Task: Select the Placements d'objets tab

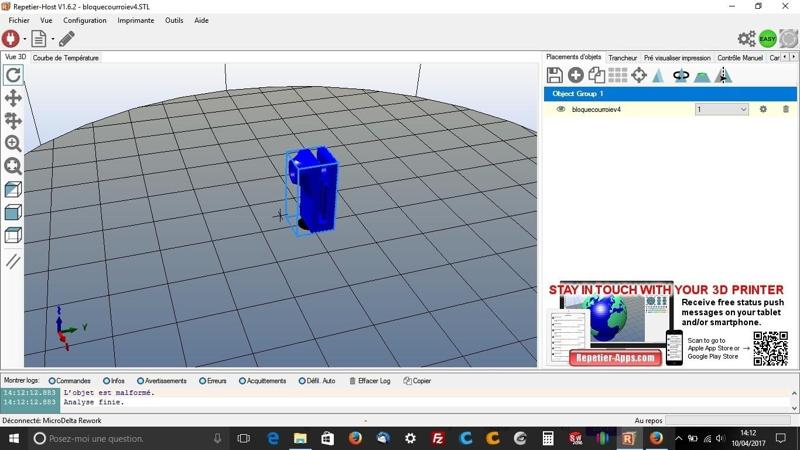Action: (x=573, y=57)
